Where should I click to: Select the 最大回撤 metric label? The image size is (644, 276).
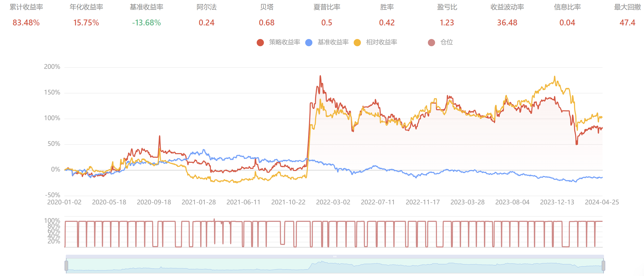(x=627, y=7)
